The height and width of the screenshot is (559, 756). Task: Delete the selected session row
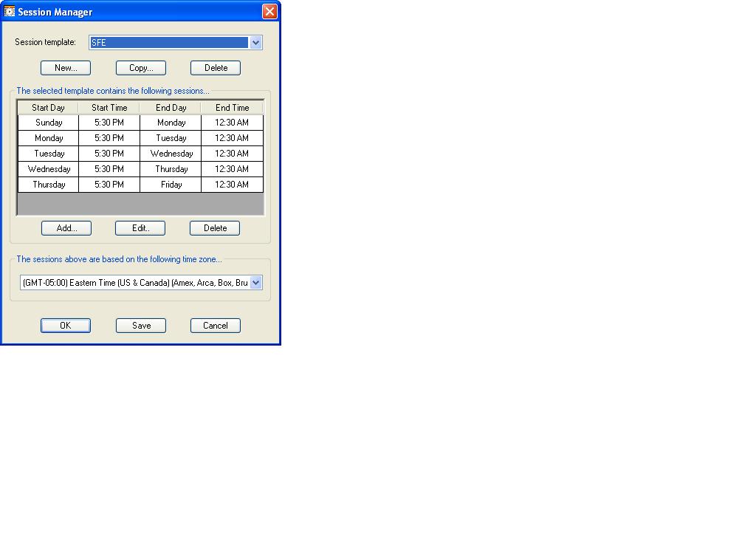tap(215, 228)
